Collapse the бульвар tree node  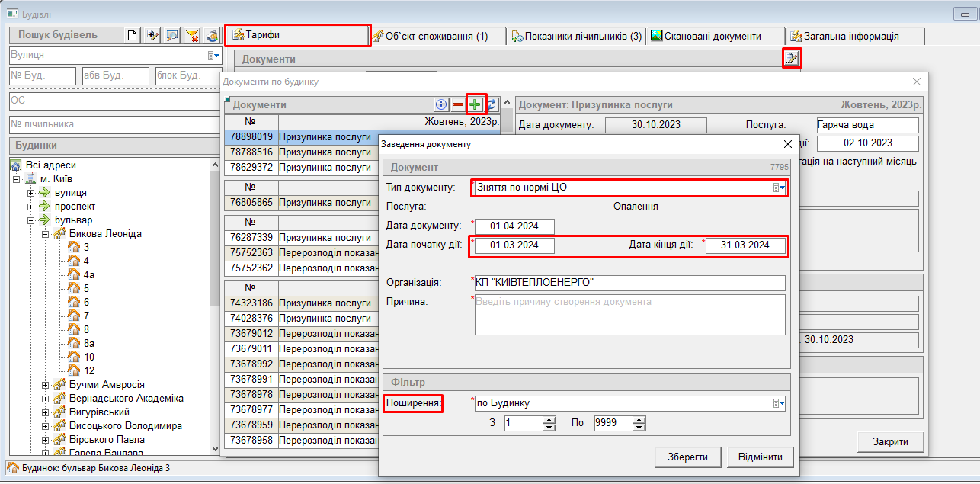[31, 220]
